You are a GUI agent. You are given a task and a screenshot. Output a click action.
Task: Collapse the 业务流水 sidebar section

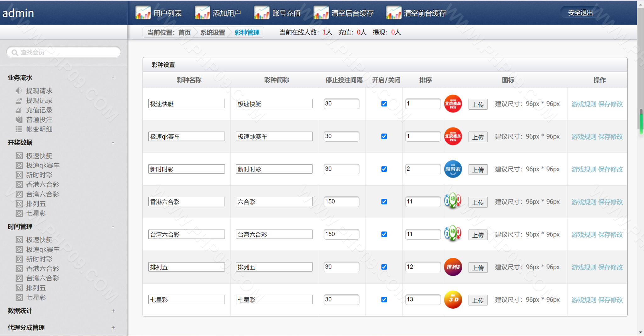pos(113,78)
